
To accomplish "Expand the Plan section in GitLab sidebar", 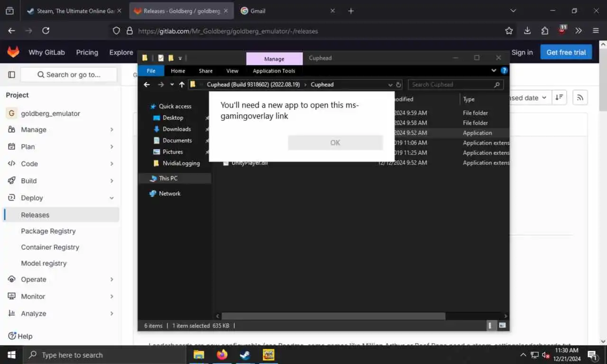I will pyautogui.click(x=60, y=146).
